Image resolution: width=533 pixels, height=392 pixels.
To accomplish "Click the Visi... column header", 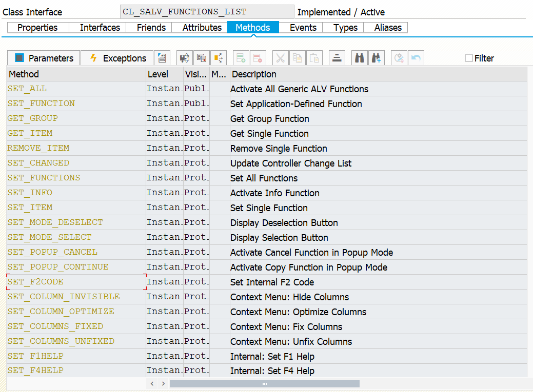I will (196, 74).
